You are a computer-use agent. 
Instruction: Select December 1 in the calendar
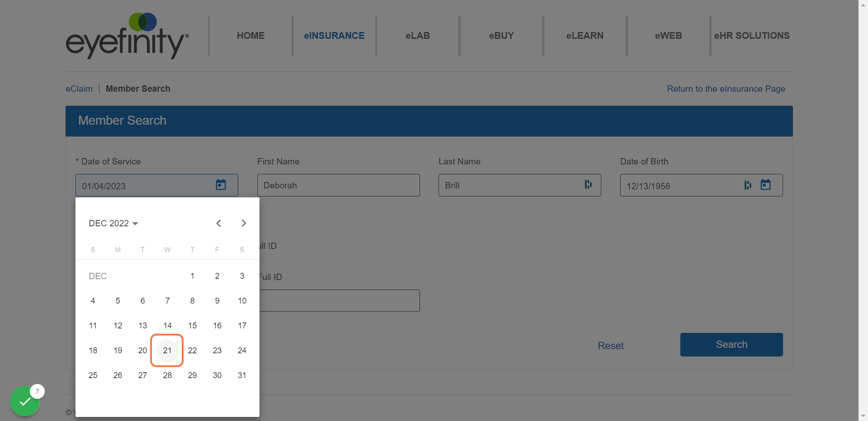click(x=192, y=276)
